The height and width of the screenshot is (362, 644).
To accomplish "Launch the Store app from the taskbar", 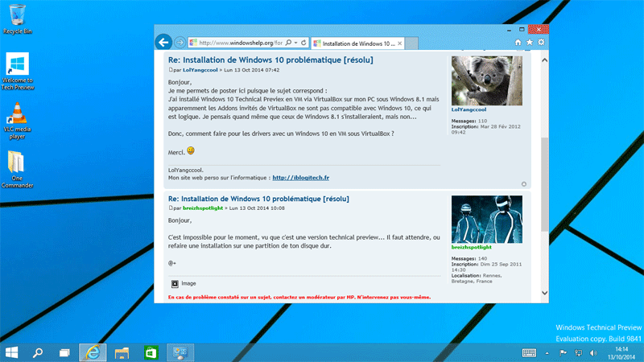I will point(151,352).
